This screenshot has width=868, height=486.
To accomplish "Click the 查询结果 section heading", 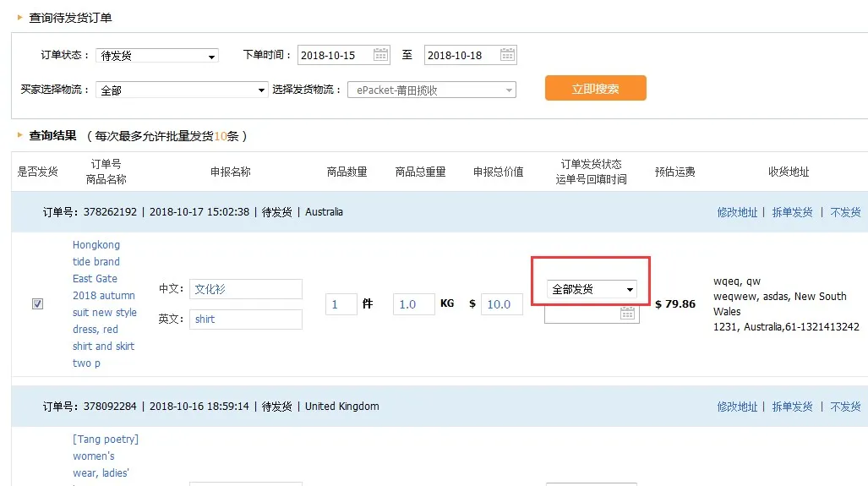I will (x=52, y=135).
